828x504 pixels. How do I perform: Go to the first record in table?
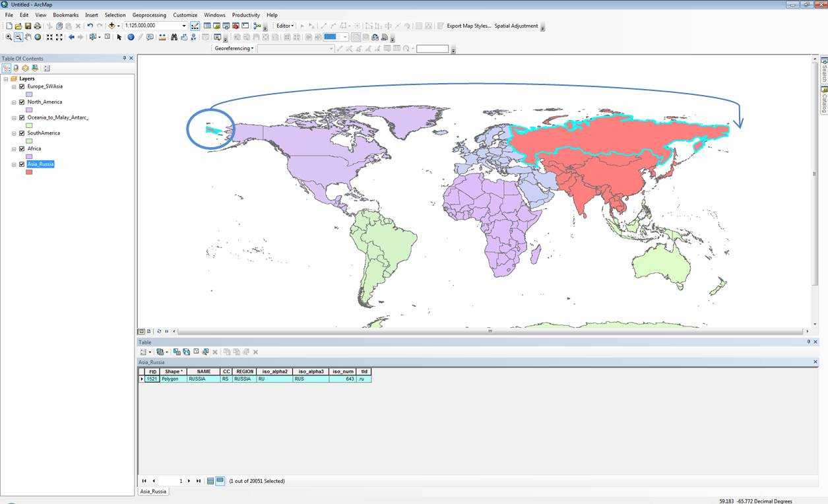click(x=144, y=481)
